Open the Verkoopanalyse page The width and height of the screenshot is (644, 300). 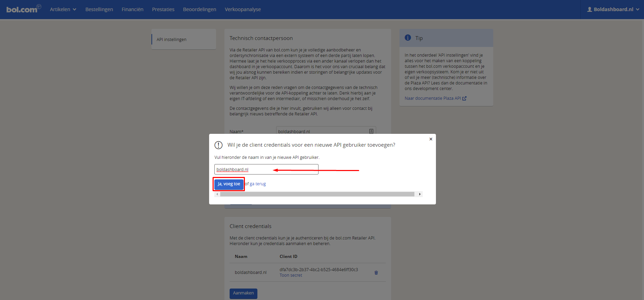(242, 9)
